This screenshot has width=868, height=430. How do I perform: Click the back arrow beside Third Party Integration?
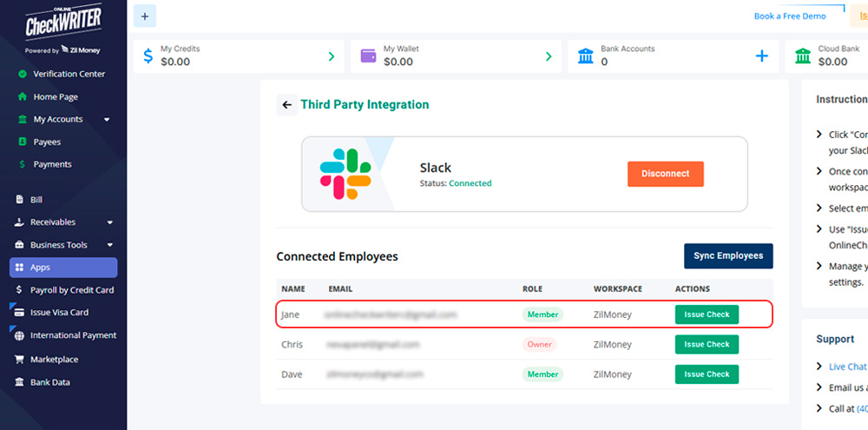pos(286,105)
